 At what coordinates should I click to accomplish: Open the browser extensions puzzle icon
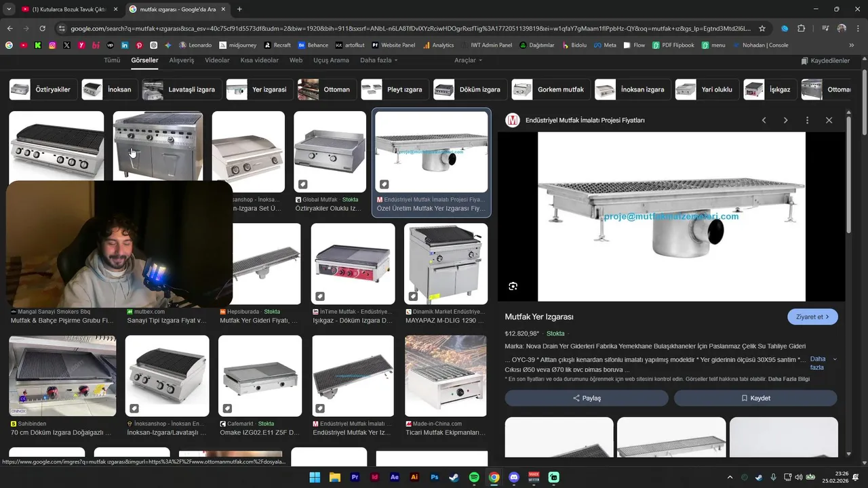801,28
